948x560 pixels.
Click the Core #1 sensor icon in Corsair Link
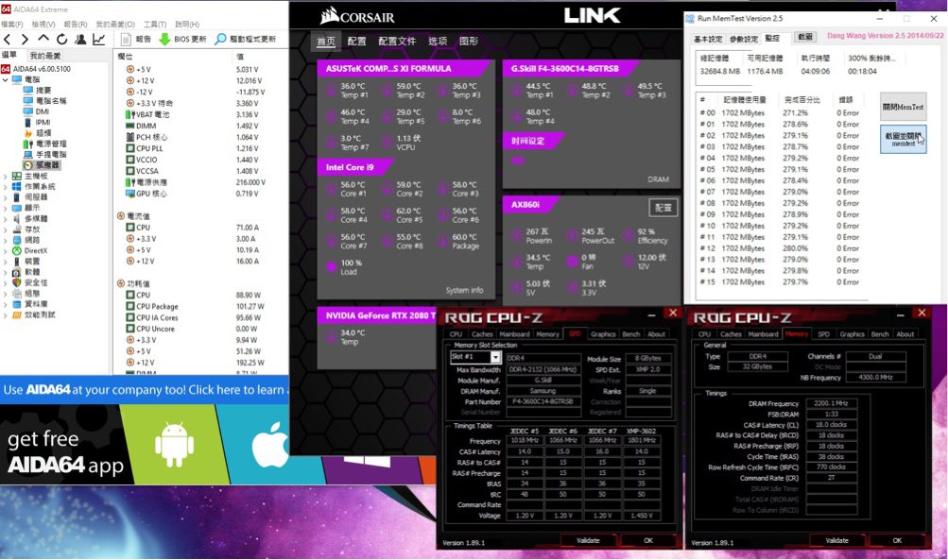tap(331, 189)
